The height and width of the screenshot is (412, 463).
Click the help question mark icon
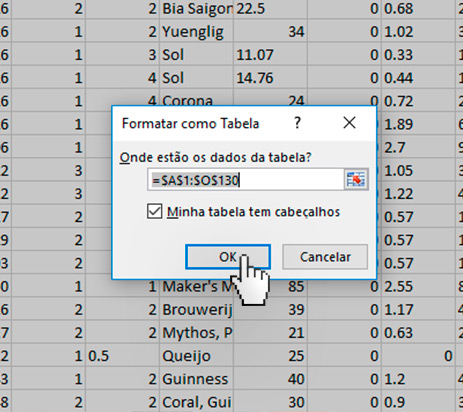tap(297, 123)
